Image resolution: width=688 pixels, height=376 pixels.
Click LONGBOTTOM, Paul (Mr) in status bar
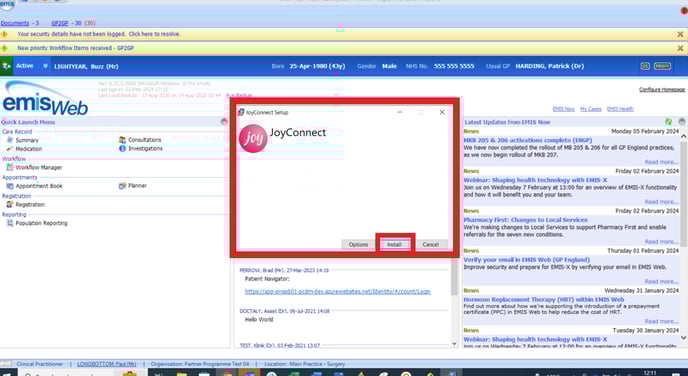107,364
